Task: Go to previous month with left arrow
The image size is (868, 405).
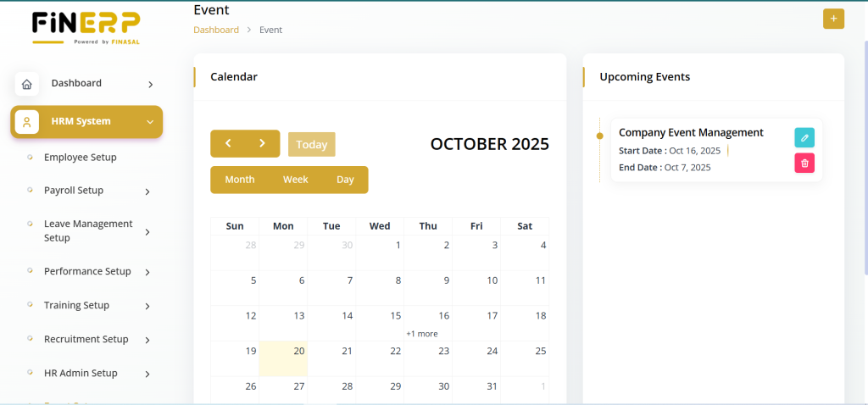Action: 228,144
